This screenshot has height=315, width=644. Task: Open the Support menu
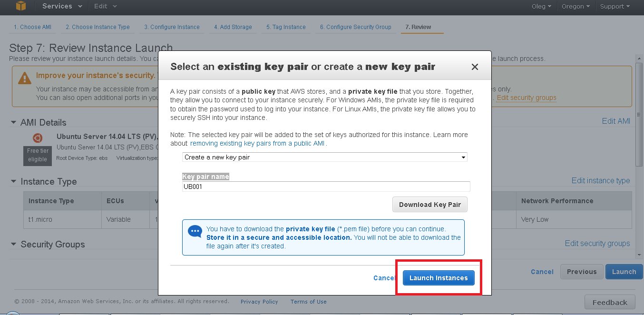[x=615, y=6]
